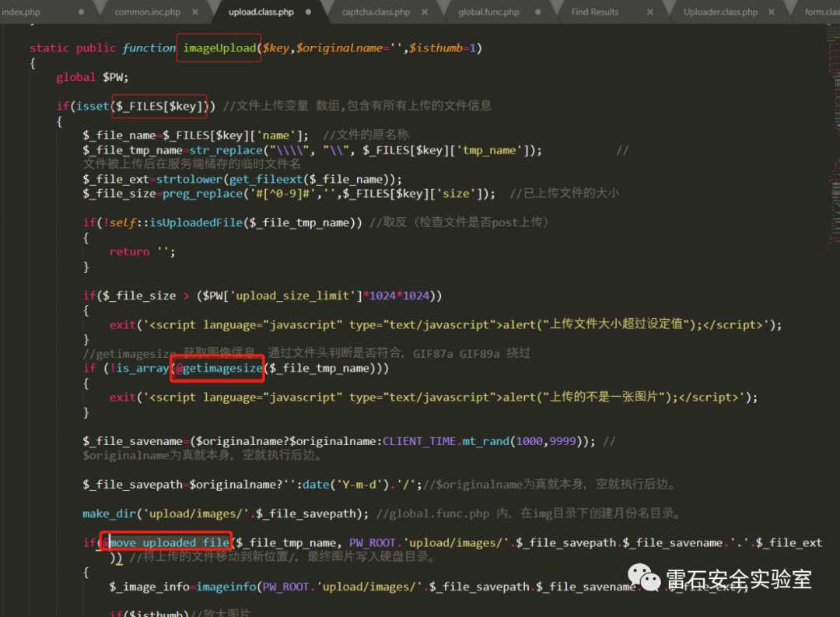Click the preg_replace function call
840x617 pixels.
pyautogui.click(x=202, y=194)
